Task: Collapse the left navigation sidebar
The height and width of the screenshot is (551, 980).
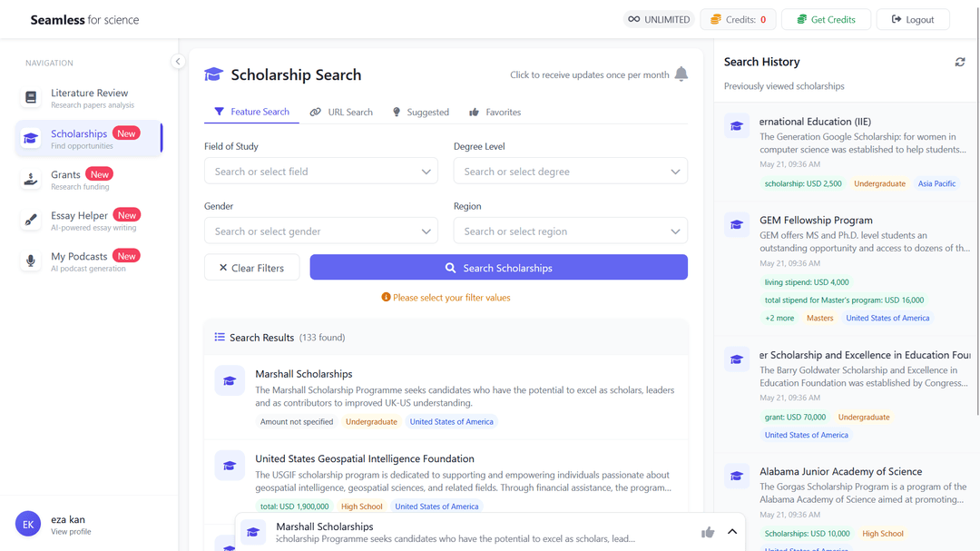Action: 178,62
